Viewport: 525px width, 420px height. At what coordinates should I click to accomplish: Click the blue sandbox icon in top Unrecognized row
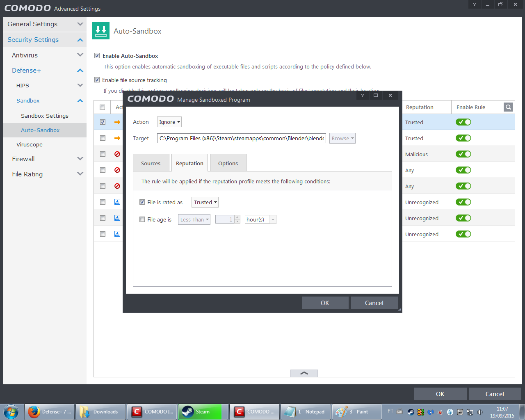(117, 202)
